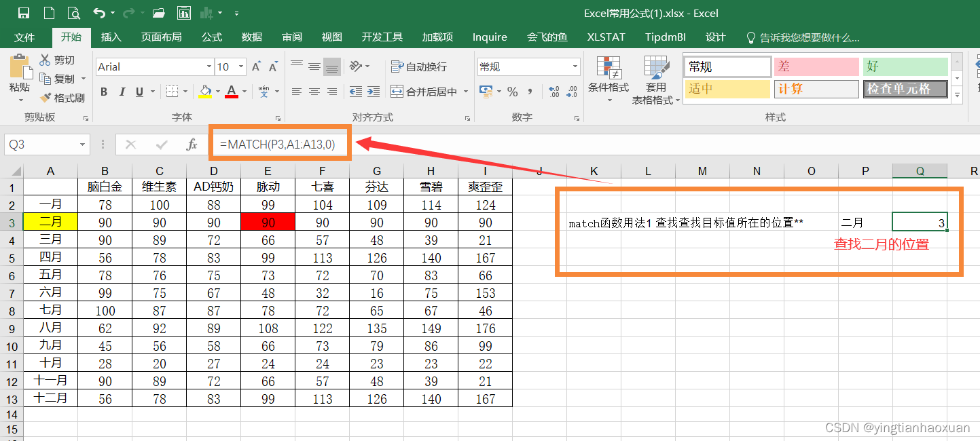Image resolution: width=980 pixels, height=441 pixels.
Task: Select the yellow cell 二月 in column A
Action: coord(51,222)
